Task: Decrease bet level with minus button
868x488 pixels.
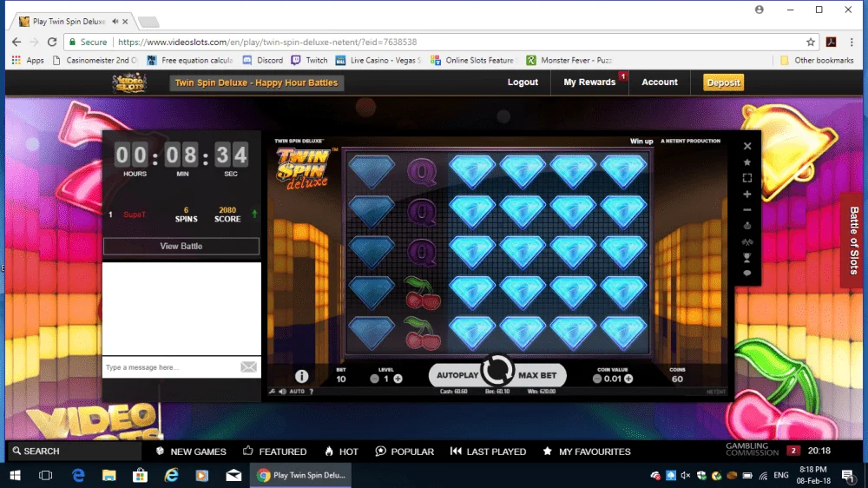Action: [375, 379]
